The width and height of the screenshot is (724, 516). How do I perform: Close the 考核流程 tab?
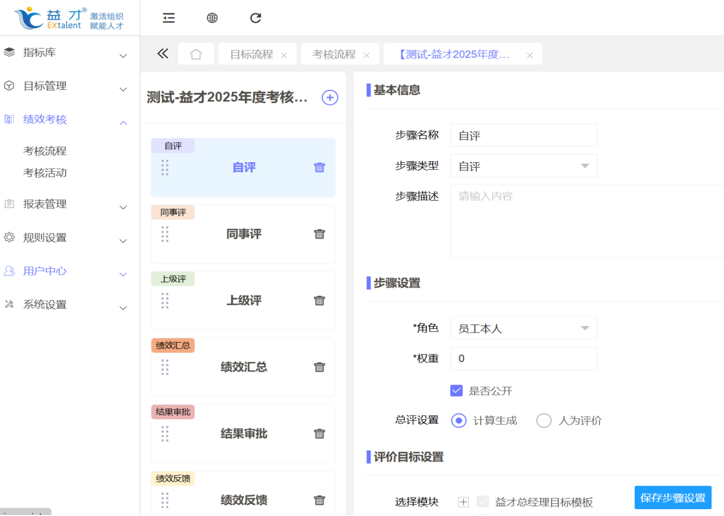click(x=367, y=55)
